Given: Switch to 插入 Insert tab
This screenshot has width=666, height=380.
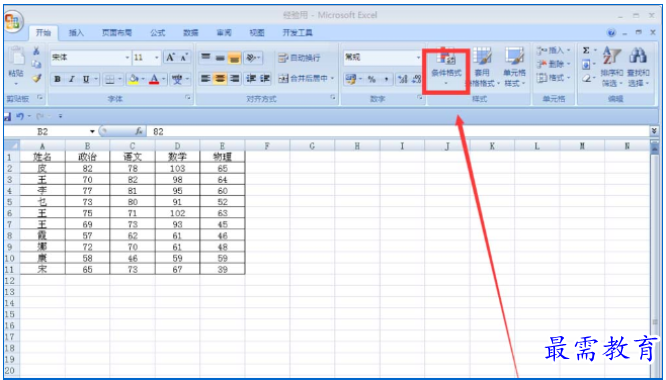Looking at the screenshot, I should click(76, 33).
